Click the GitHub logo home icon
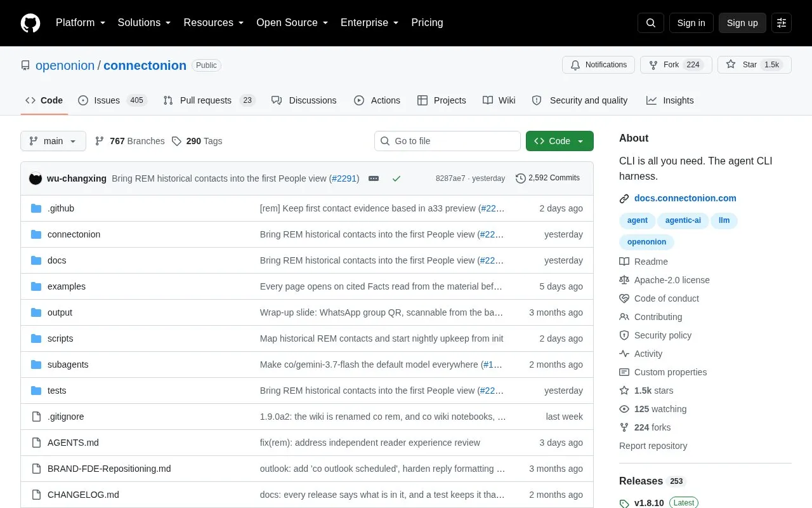812x508 pixels. [x=30, y=23]
